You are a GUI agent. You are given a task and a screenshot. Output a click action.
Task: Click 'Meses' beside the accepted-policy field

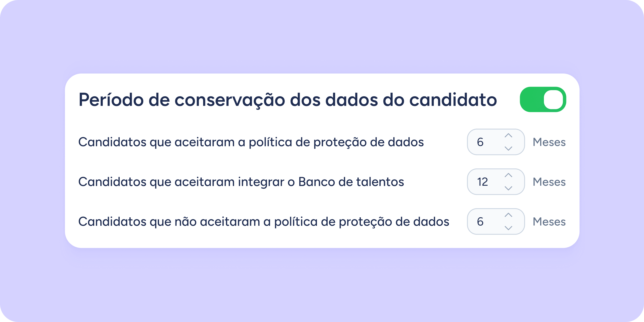point(549,142)
